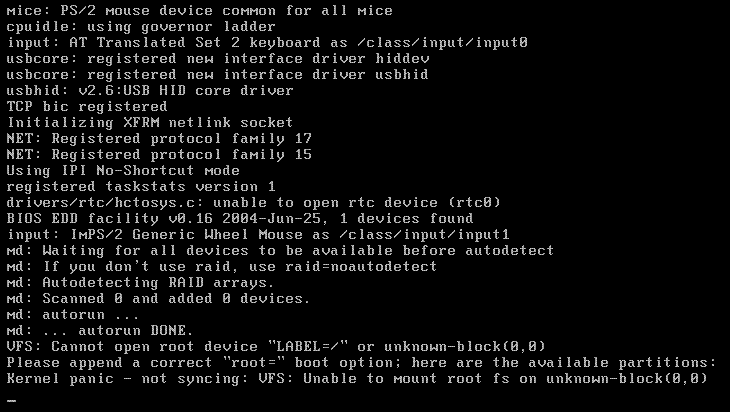Click 'md: Waiting for all devices' line
The width and height of the screenshot is (730, 412).
tap(280, 250)
